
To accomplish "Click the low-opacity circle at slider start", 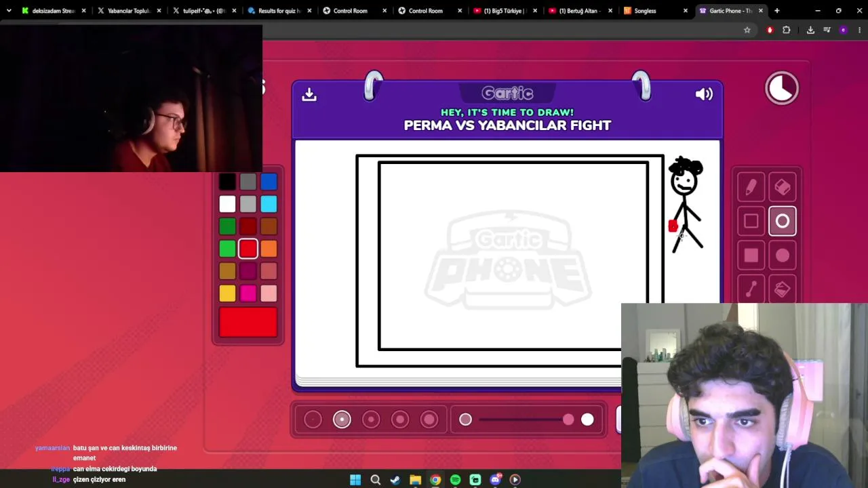I will point(465,420).
